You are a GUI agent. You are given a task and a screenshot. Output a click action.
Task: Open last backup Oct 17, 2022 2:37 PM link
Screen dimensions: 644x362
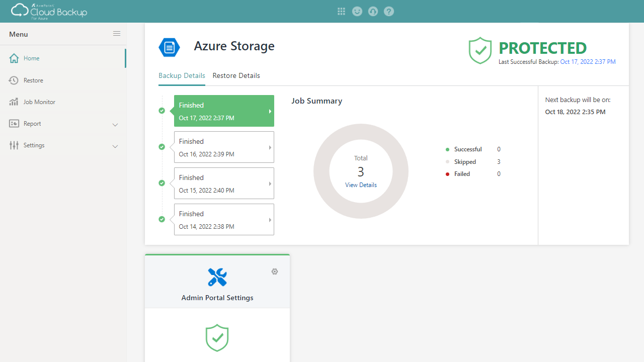pos(588,62)
